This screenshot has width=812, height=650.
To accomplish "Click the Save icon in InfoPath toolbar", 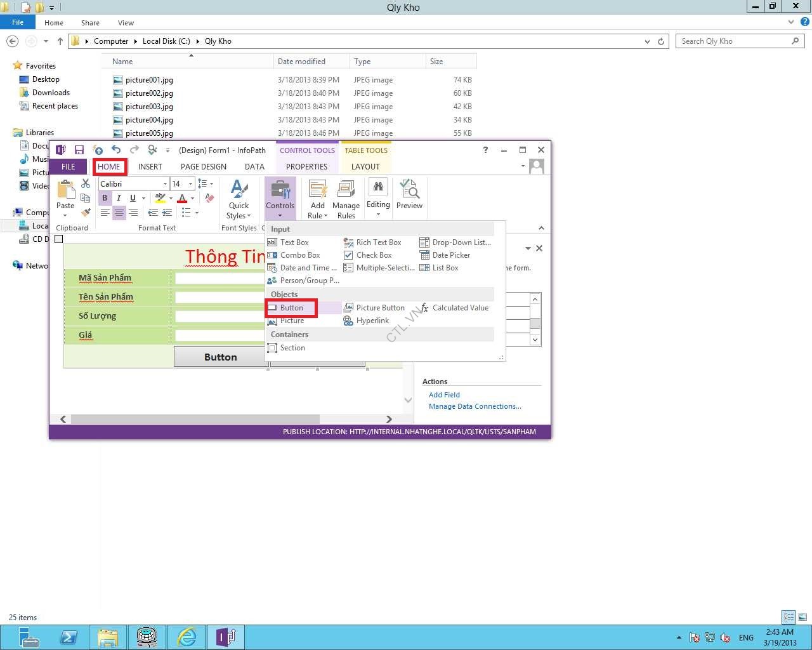I will click(79, 150).
